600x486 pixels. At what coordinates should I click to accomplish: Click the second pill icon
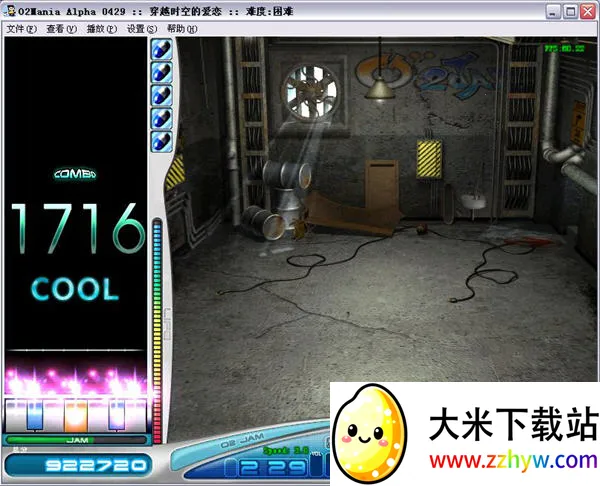click(x=160, y=72)
